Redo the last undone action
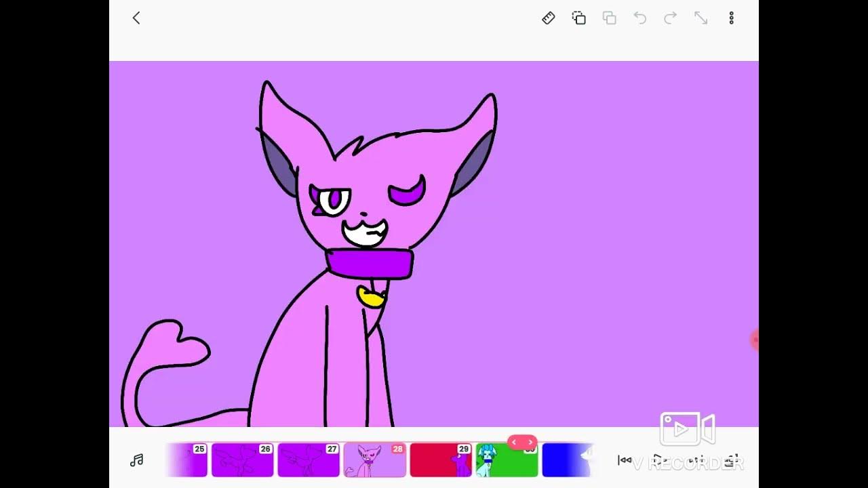This screenshot has width=868, height=488. (x=671, y=18)
